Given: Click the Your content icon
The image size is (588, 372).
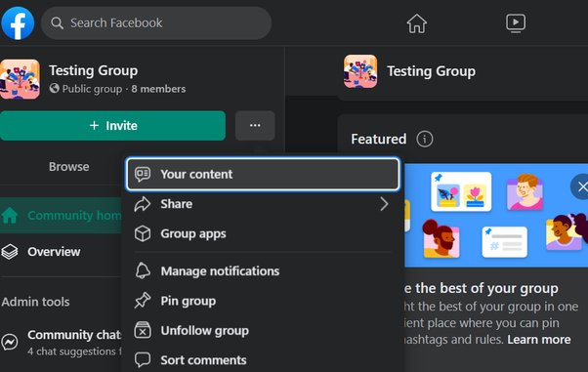Looking at the screenshot, I should tap(143, 174).
